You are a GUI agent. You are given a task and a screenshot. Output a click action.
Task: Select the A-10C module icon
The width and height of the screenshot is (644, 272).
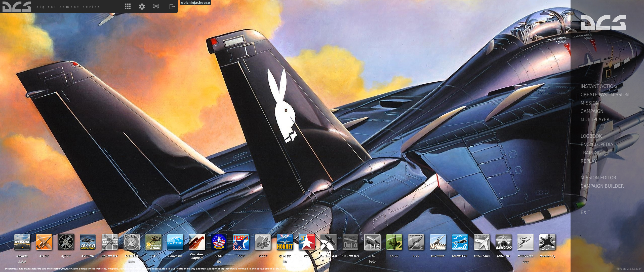coord(44,242)
